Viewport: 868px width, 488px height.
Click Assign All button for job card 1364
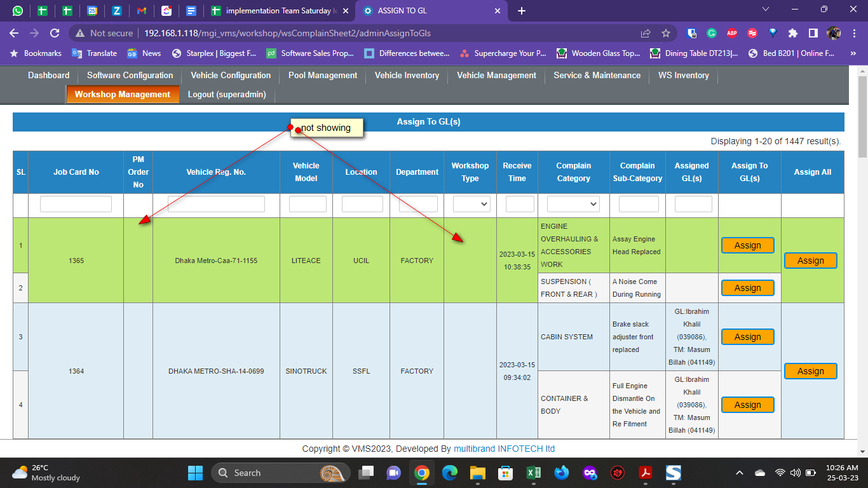click(x=810, y=371)
